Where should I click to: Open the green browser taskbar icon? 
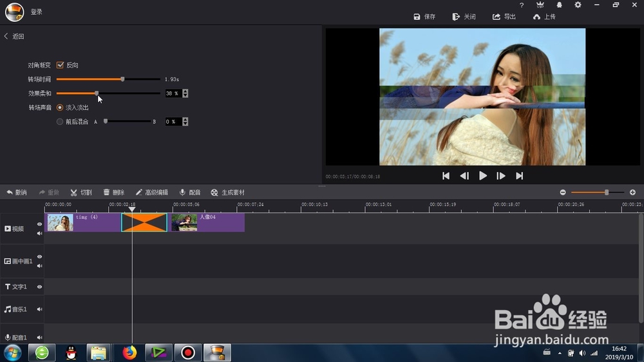click(x=42, y=352)
